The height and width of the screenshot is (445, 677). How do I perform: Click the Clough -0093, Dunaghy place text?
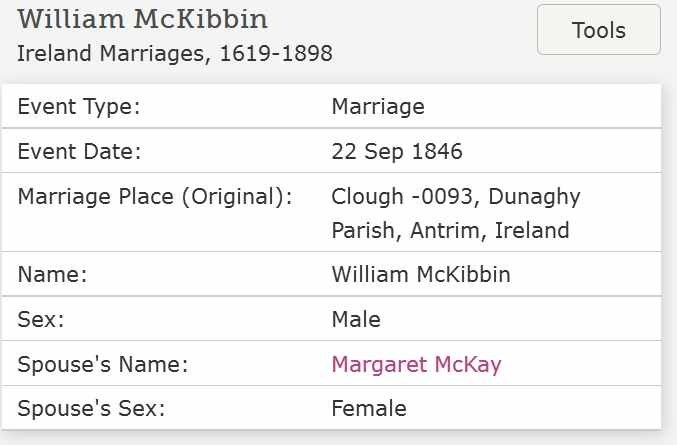[x=456, y=197]
